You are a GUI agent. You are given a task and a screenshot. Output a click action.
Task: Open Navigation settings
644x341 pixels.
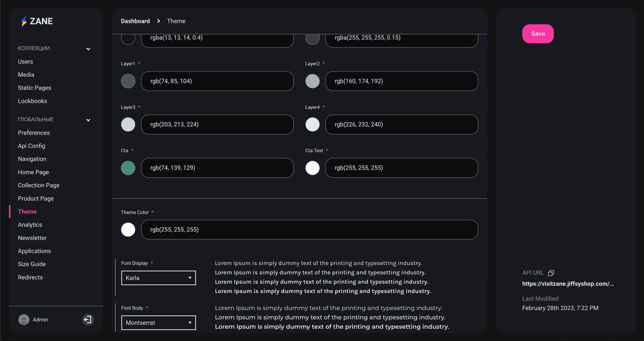(32, 159)
